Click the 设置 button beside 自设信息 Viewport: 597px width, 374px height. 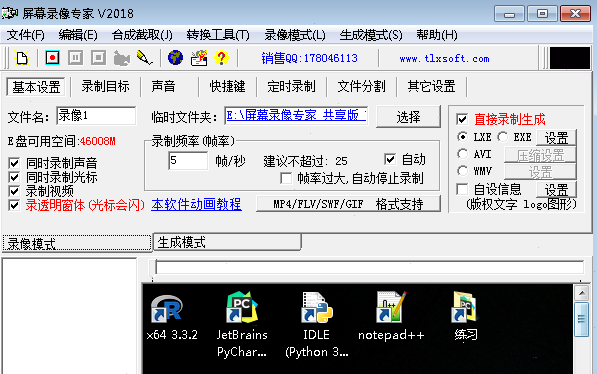[556, 189]
